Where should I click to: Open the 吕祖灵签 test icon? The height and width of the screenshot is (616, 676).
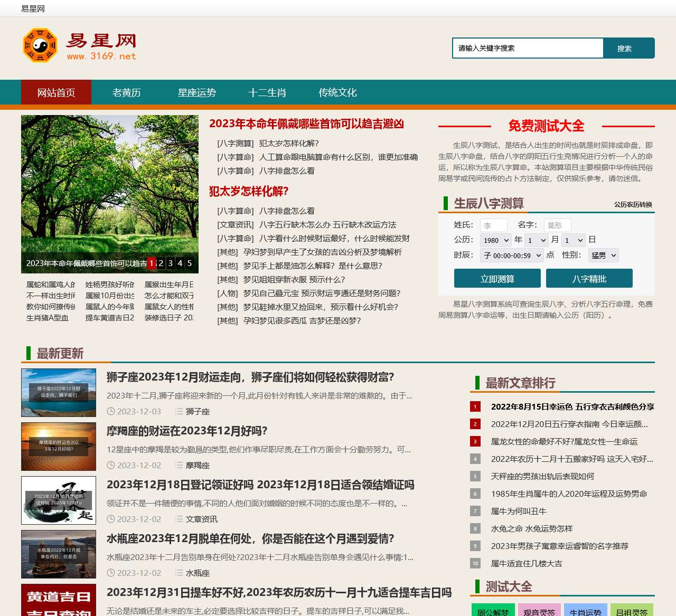click(633, 611)
